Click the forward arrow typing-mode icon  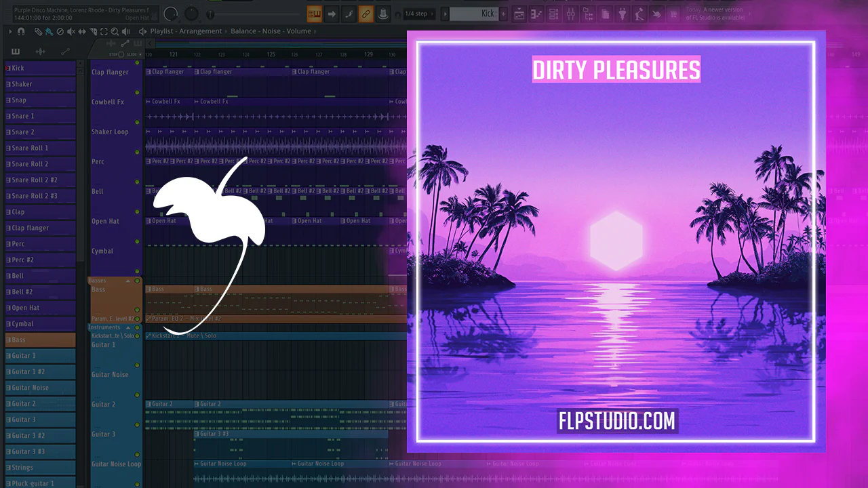click(332, 14)
